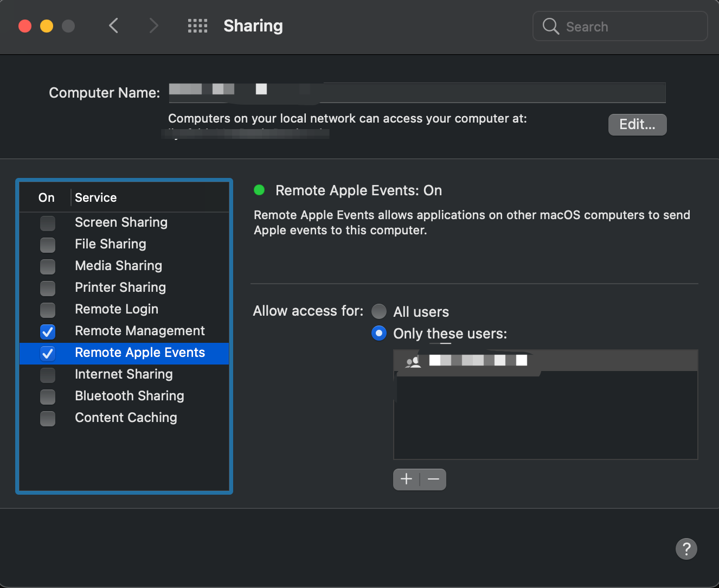
Task: Enable Printer Sharing checkbox
Action: click(48, 288)
